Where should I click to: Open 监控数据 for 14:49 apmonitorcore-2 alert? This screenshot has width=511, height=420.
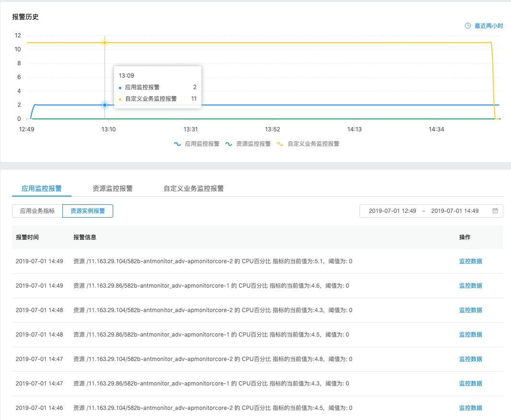tap(471, 261)
